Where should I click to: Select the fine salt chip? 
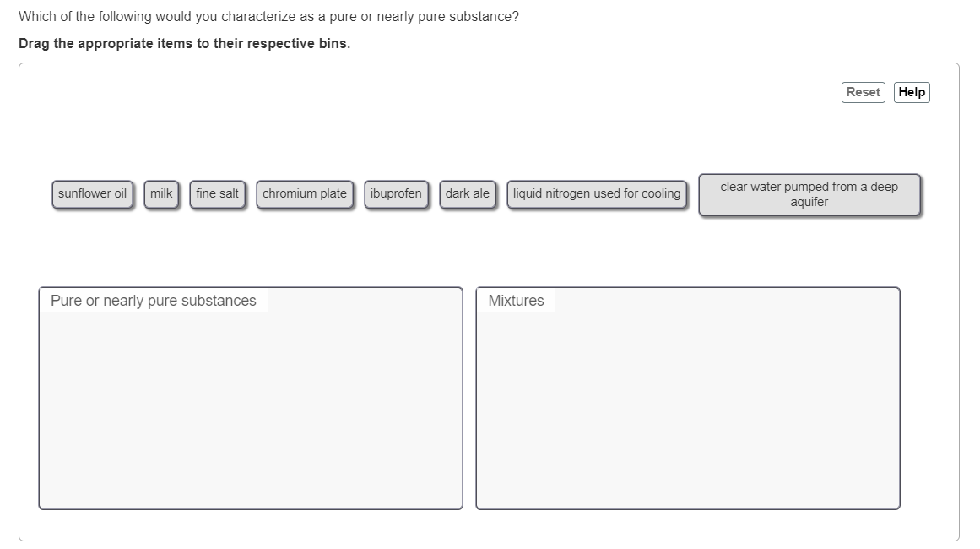[217, 193]
